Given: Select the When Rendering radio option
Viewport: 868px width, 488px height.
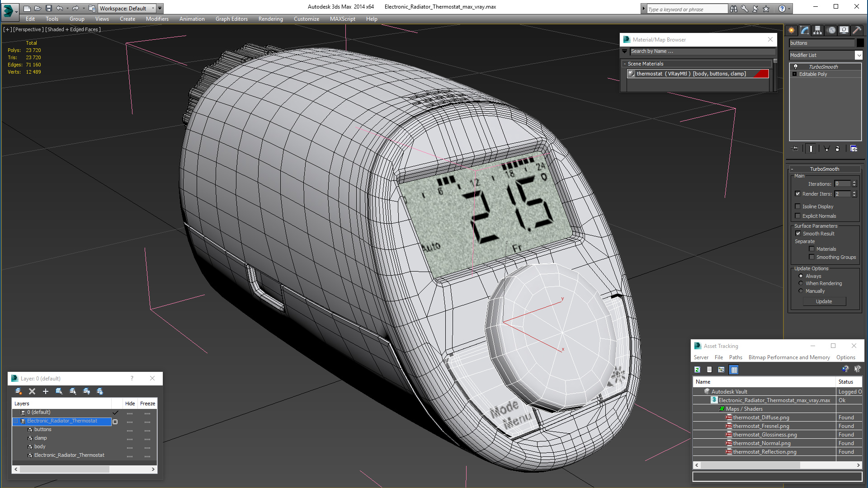Looking at the screenshot, I should pyautogui.click(x=801, y=283).
